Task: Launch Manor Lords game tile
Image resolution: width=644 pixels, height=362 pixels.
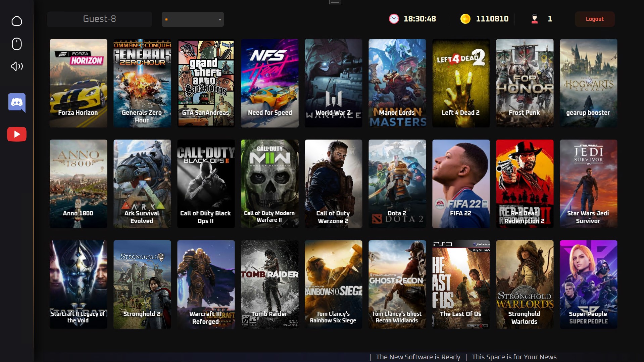Action: pos(397,83)
